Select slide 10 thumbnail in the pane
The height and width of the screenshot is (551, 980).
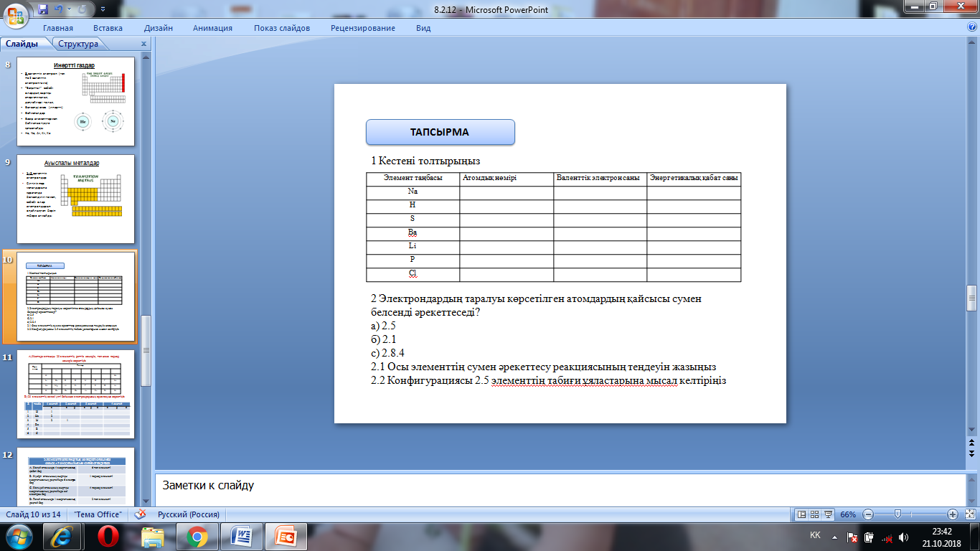pos(75,295)
